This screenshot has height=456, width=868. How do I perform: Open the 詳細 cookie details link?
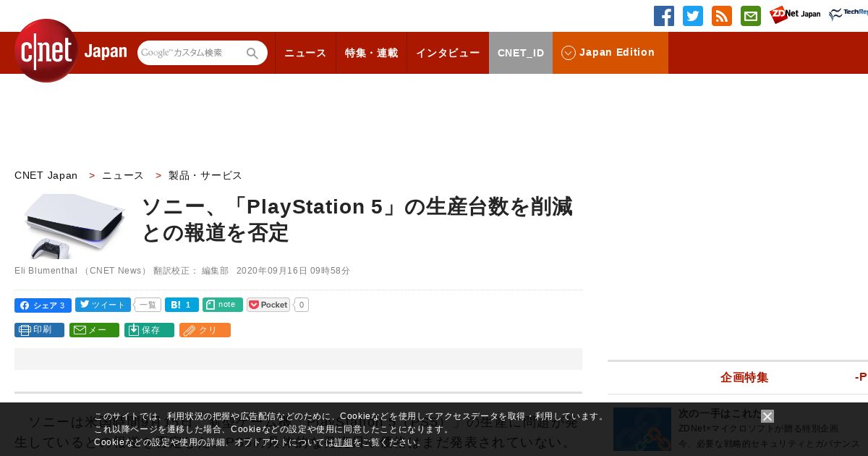point(344,442)
